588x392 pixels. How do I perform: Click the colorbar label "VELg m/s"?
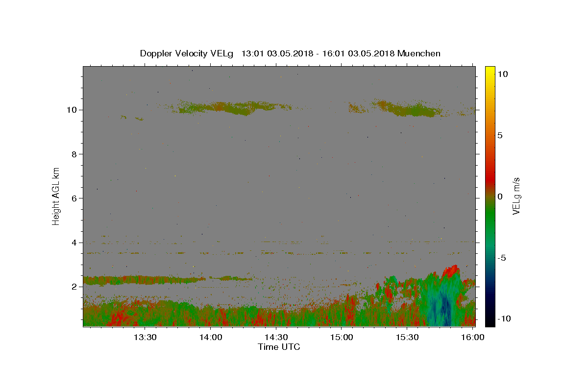(516, 196)
